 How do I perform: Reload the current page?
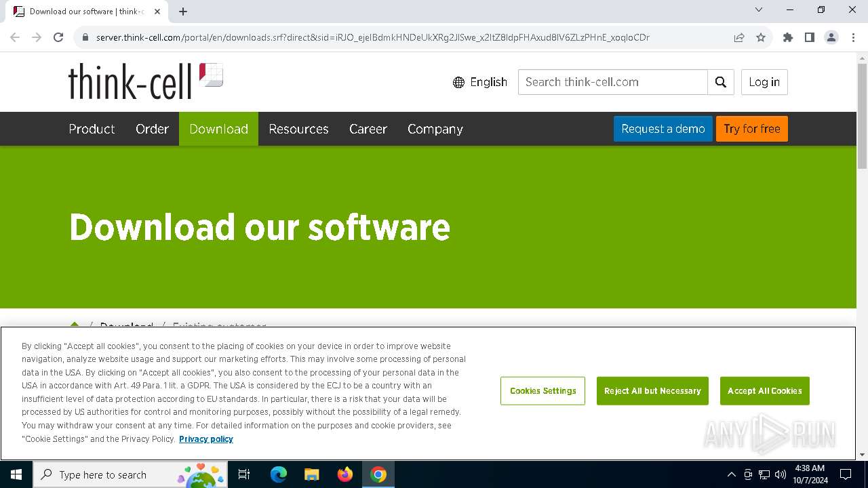coord(58,37)
